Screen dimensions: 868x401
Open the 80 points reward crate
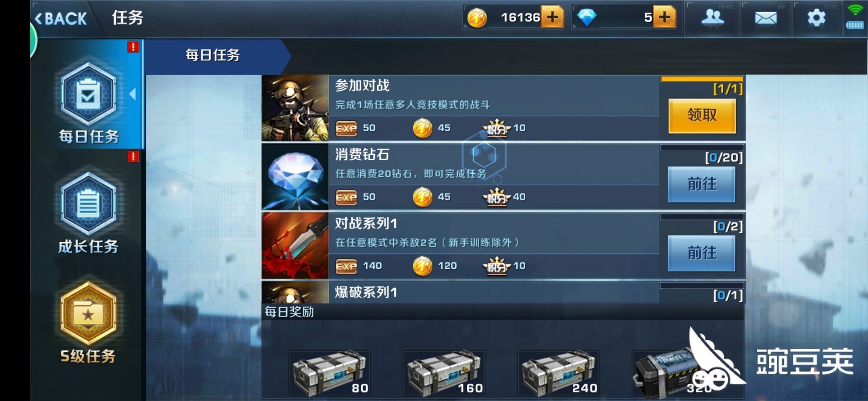coord(330,372)
